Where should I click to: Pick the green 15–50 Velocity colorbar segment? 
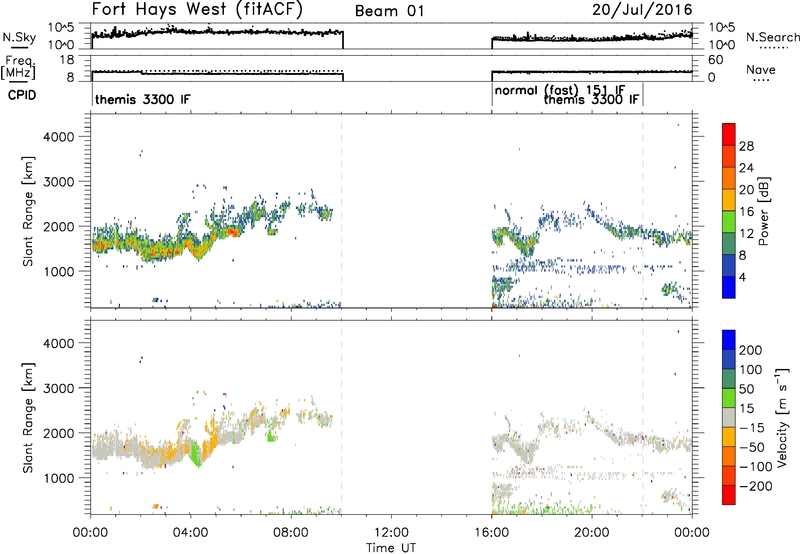click(729, 398)
